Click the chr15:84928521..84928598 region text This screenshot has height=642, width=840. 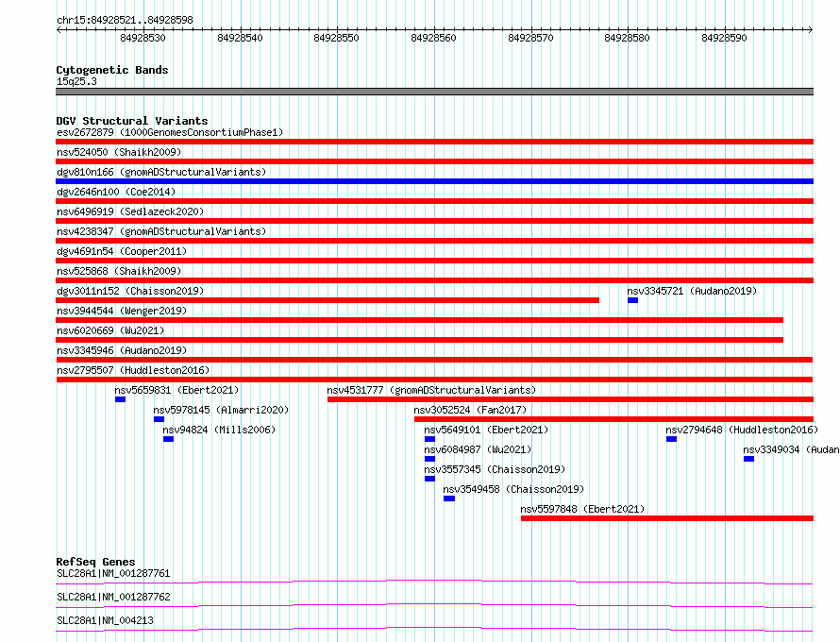pos(125,21)
